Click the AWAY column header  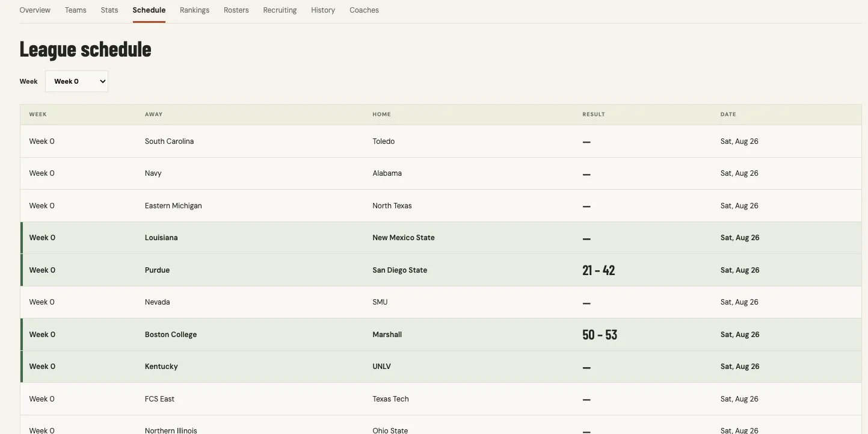(x=153, y=114)
